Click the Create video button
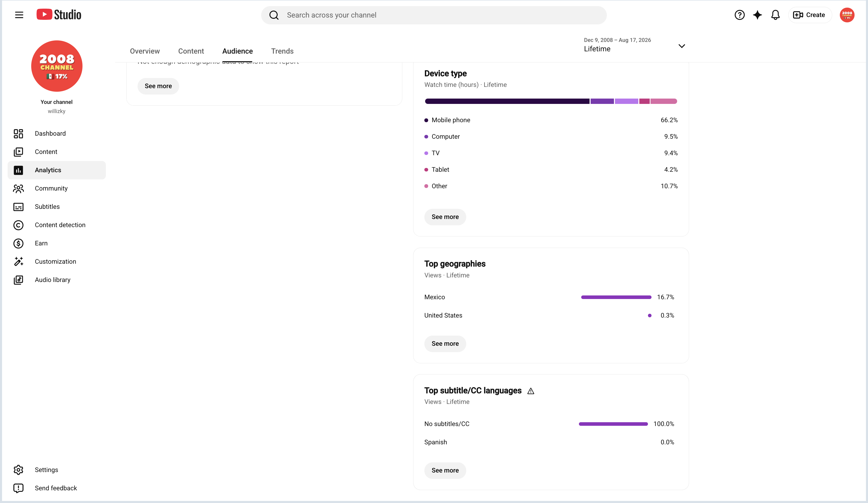Viewport: 868px width, 503px height. pos(809,15)
